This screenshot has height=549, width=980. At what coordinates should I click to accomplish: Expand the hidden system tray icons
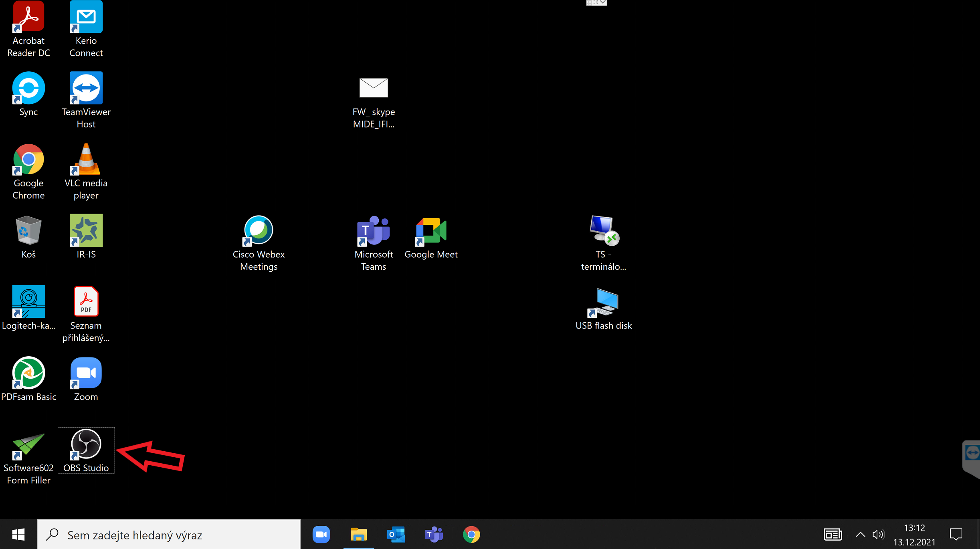[860, 534]
